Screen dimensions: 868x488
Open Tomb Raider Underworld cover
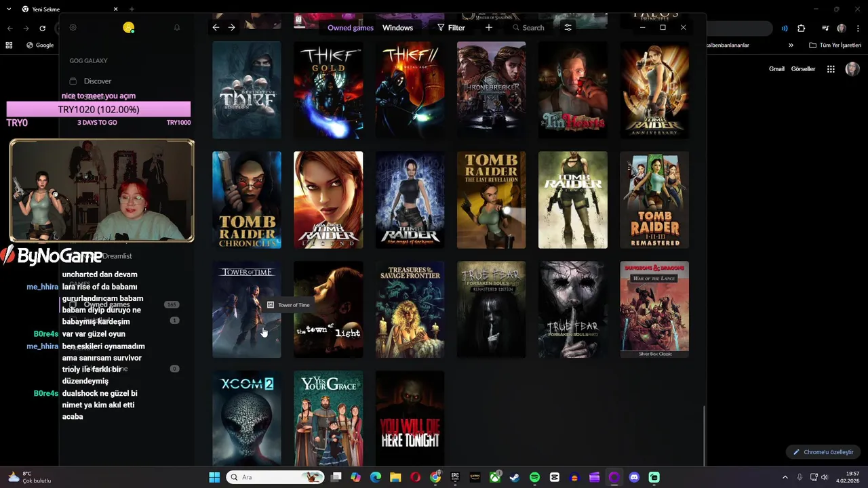coord(573,200)
